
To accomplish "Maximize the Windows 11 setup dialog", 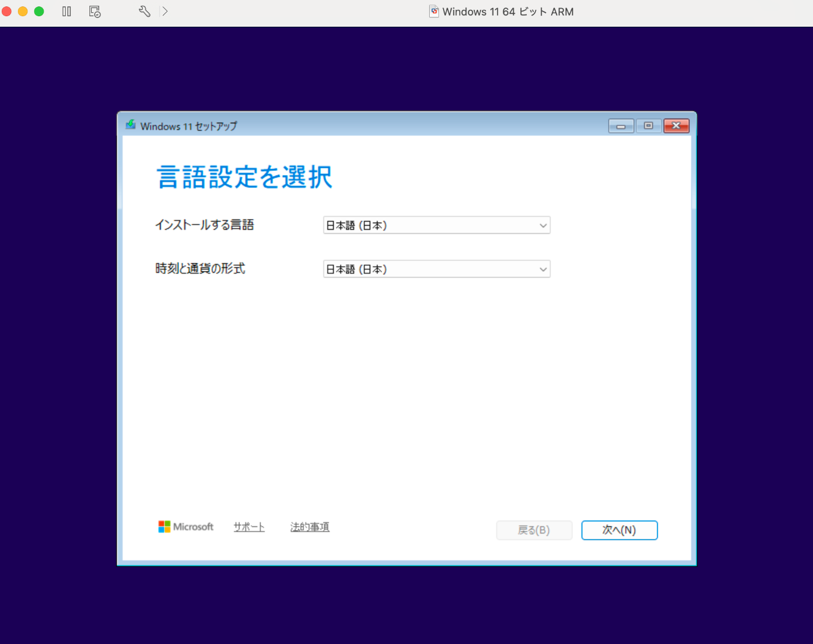I will (x=649, y=125).
